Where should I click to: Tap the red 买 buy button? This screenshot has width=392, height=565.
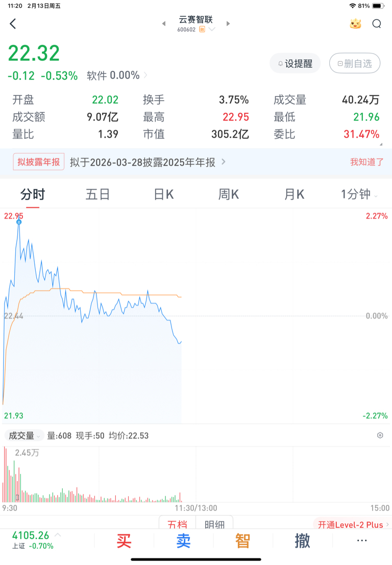click(124, 540)
